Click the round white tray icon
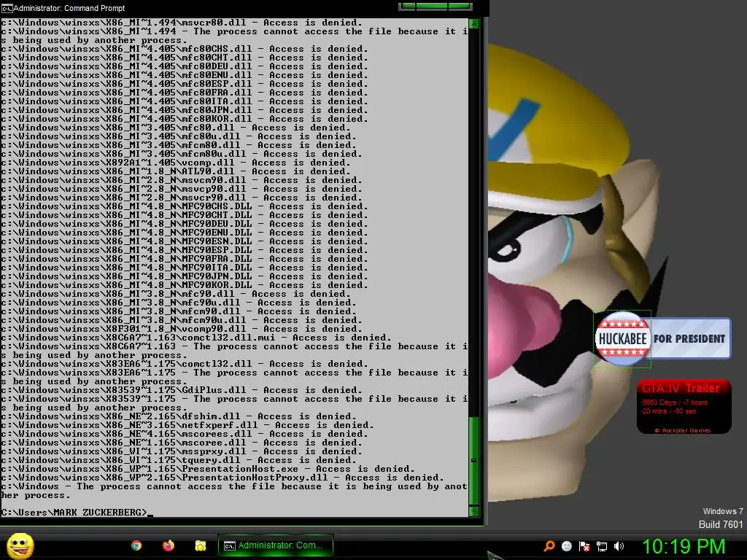This screenshot has height=560, width=747. 566,546
